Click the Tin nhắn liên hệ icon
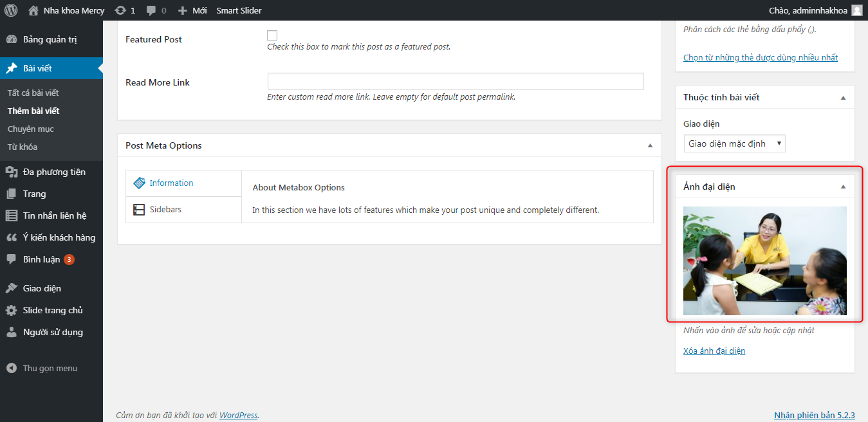 [x=12, y=216]
